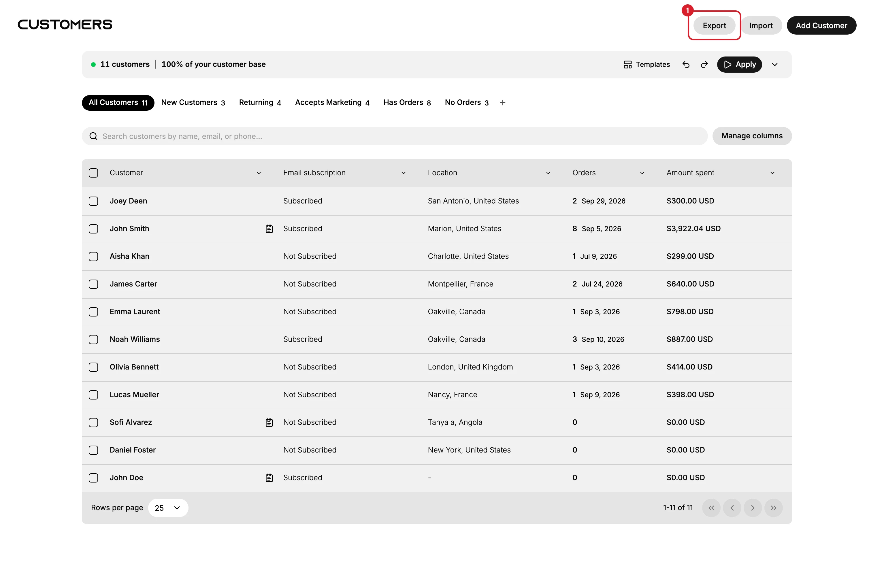Image resolution: width=882 pixels, height=588 pixels.
Task: Open the Location column dropdown chevron
Action: [548, 173]
